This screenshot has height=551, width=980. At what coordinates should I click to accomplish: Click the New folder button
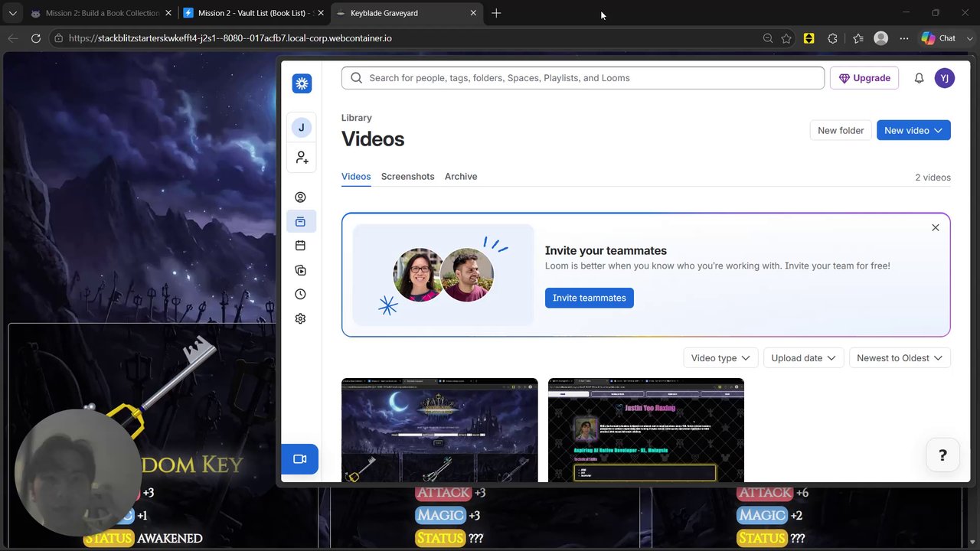coord(841,130)
